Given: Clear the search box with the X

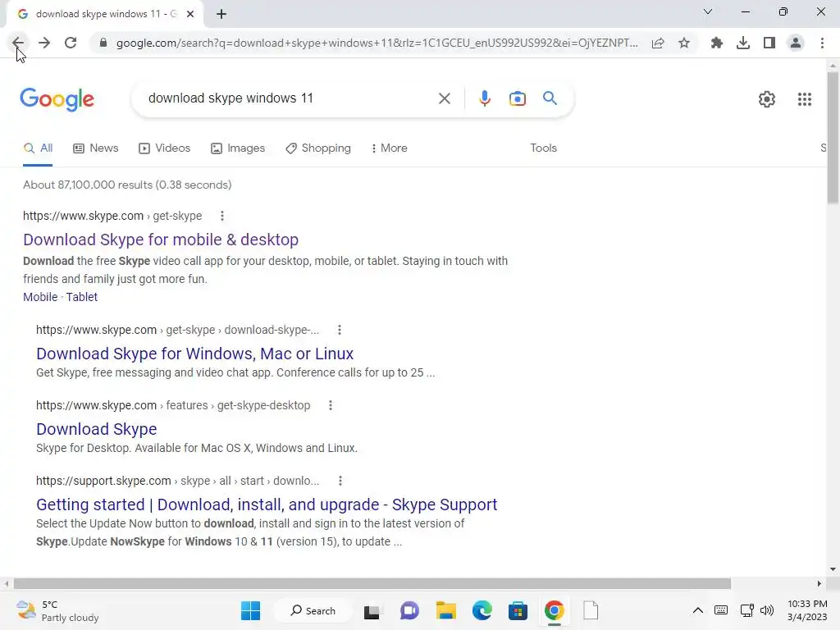Looking at the screenshot, I should point(444,98).
